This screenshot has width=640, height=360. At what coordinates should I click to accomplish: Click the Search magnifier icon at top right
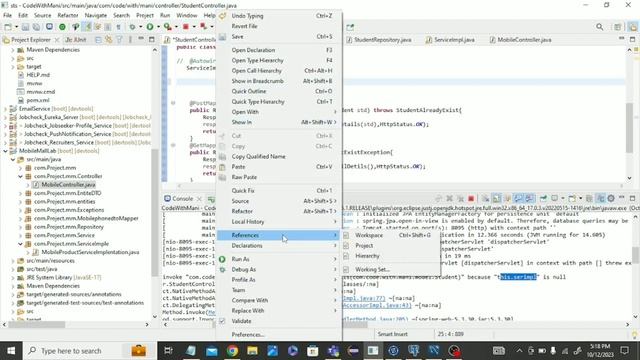pos(599,27)
